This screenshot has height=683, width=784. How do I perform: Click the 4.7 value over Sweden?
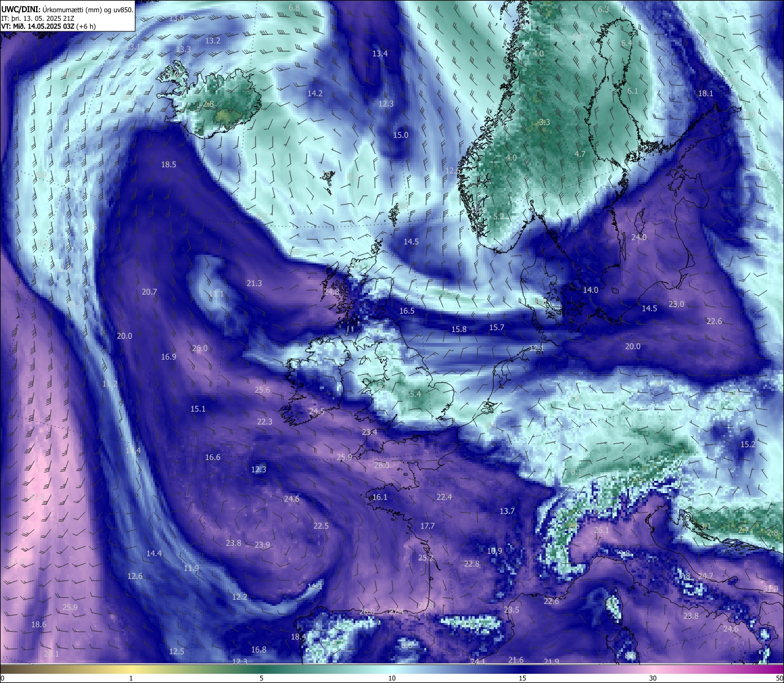point(581,154)
